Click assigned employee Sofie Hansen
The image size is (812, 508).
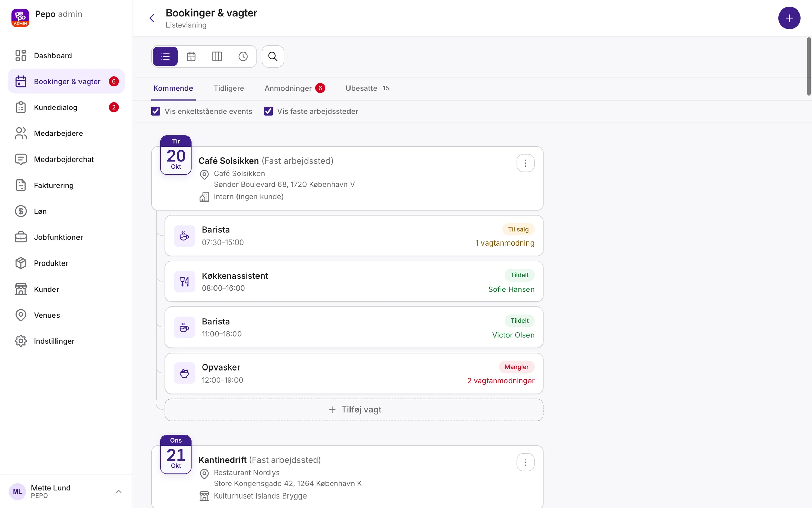tap(511, 289)
